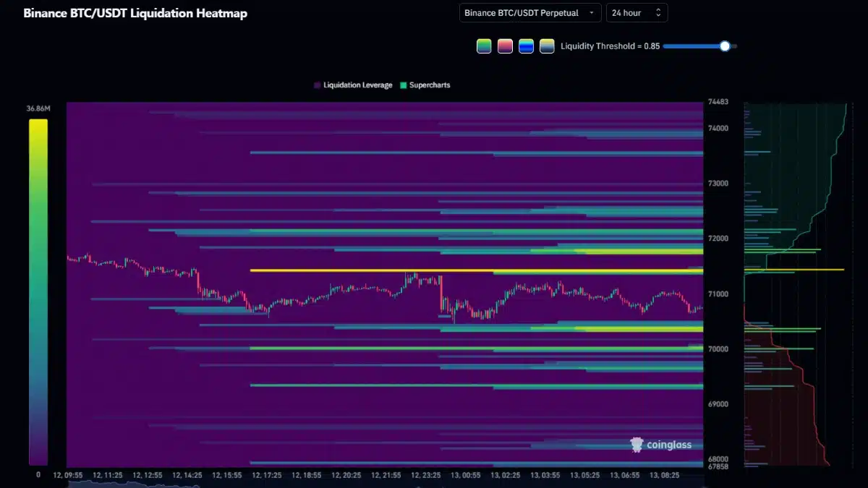Select the green-purple heatmap color scheme
This screenshot has width=868, height=488.
pyautogui.click(x=484, y=46)
